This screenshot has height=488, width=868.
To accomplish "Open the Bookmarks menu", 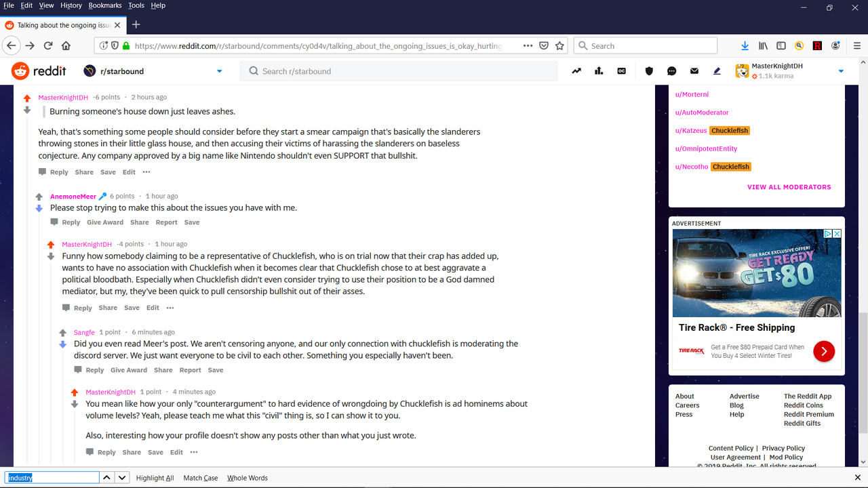I will point(105,5).
